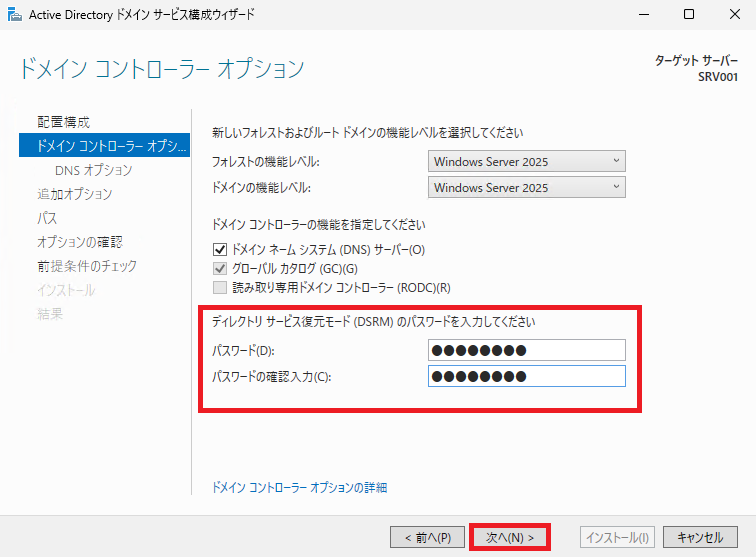Click the 次へ(N) next button
Image resolution: width=756 pixels, height=557 pixels.
pos(510,537)
